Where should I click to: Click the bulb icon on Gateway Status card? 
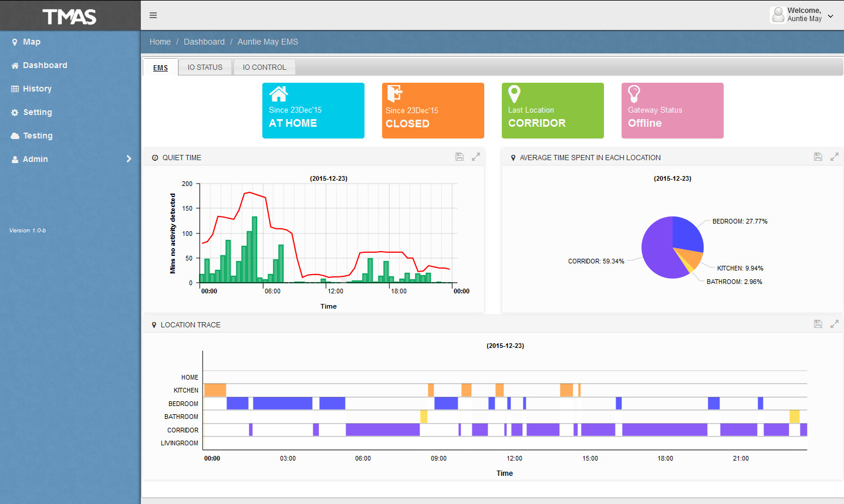click(x=634, y=94)
